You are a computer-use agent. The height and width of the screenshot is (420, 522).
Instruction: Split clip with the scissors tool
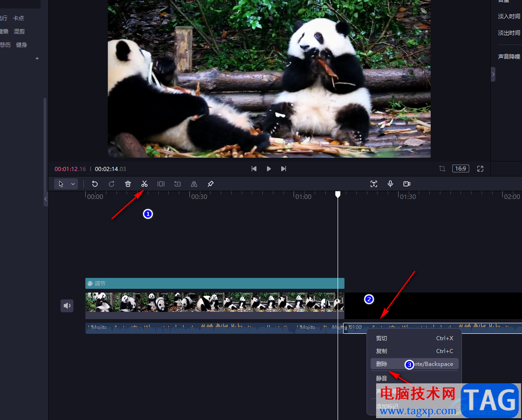[144, 184]
